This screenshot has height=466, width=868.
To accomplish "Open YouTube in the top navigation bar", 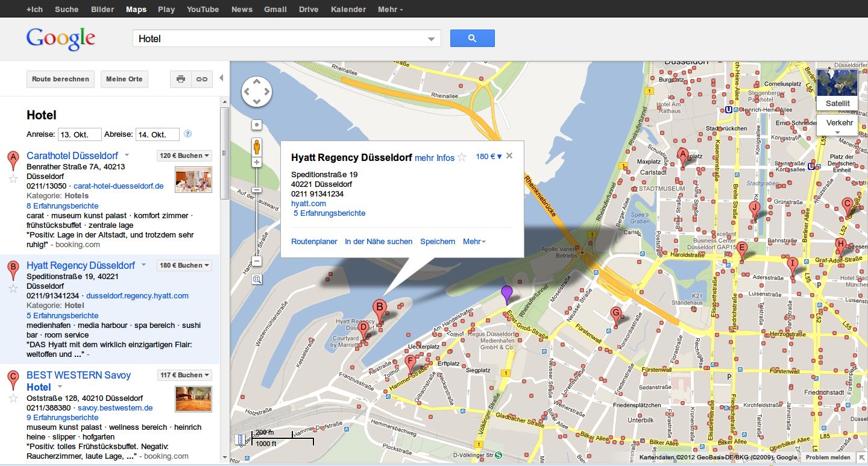I will (x=203, y=9).
